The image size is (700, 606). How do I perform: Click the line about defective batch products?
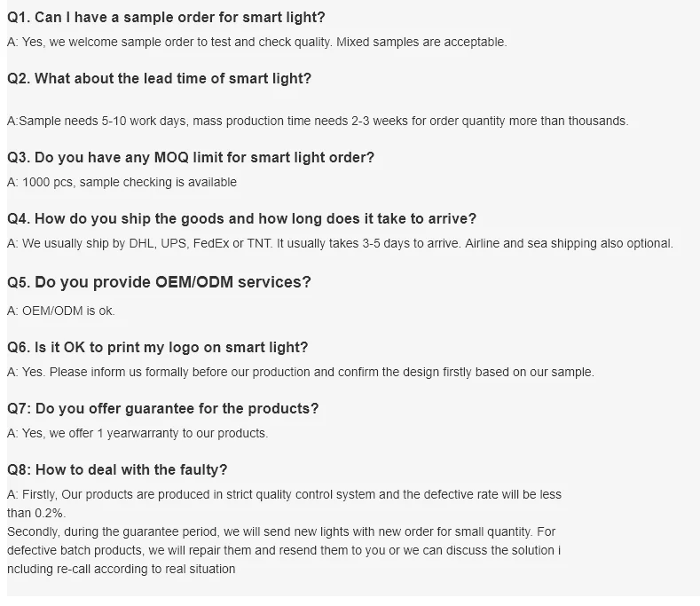pos(284,550)
